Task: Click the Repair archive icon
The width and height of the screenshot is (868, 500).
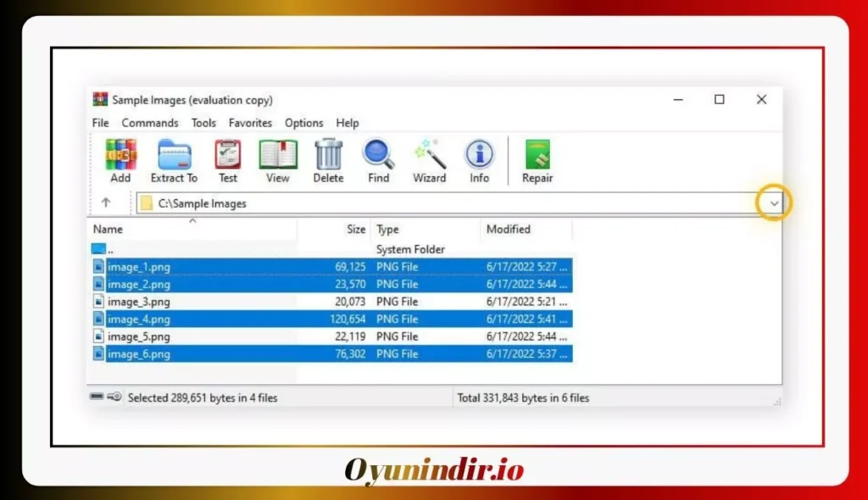Action: click(x=537, y=154)
